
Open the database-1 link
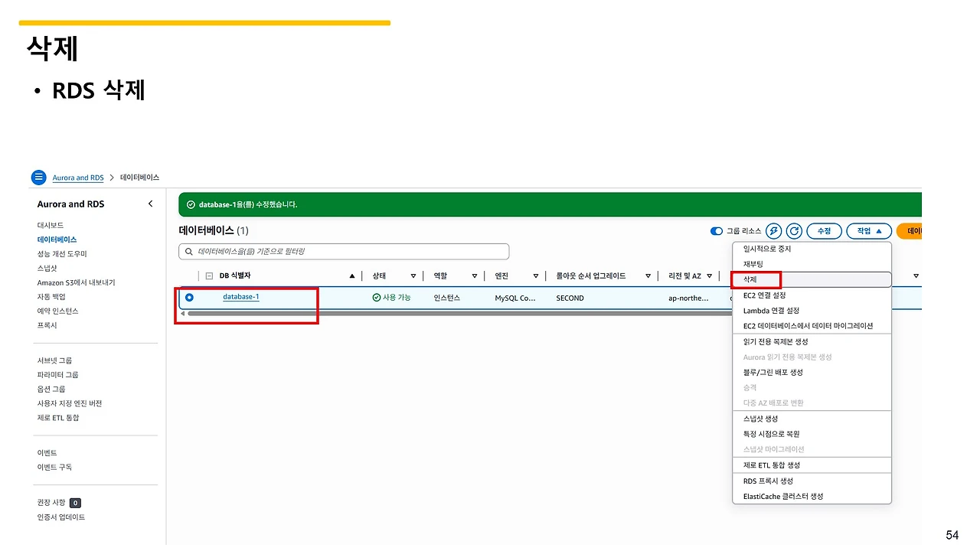[241, 297]
